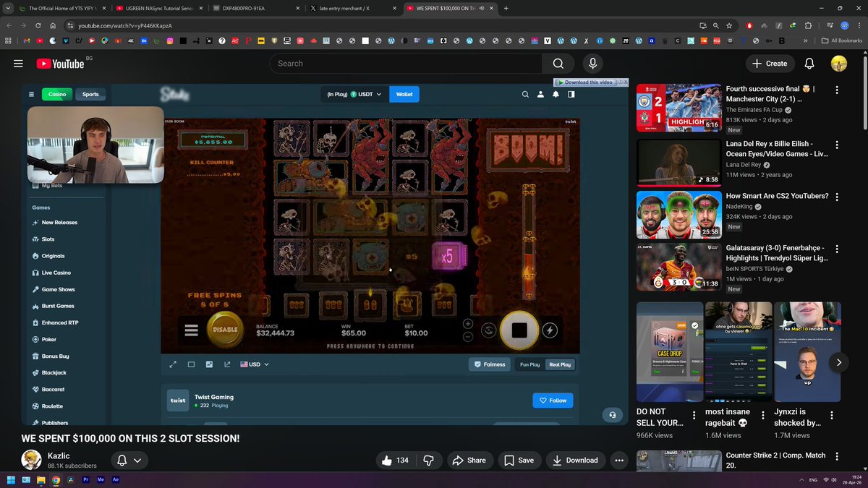Click the YouTube search magnifier button
The height and width of the screenshot is (488, 868).
point(558,64)
